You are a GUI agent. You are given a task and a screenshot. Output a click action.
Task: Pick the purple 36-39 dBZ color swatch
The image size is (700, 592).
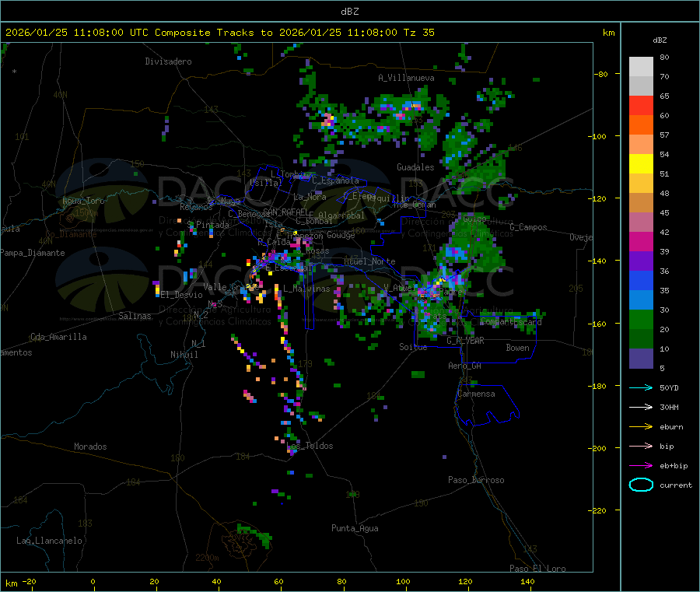pyautogui.click(x=641, y=261)
